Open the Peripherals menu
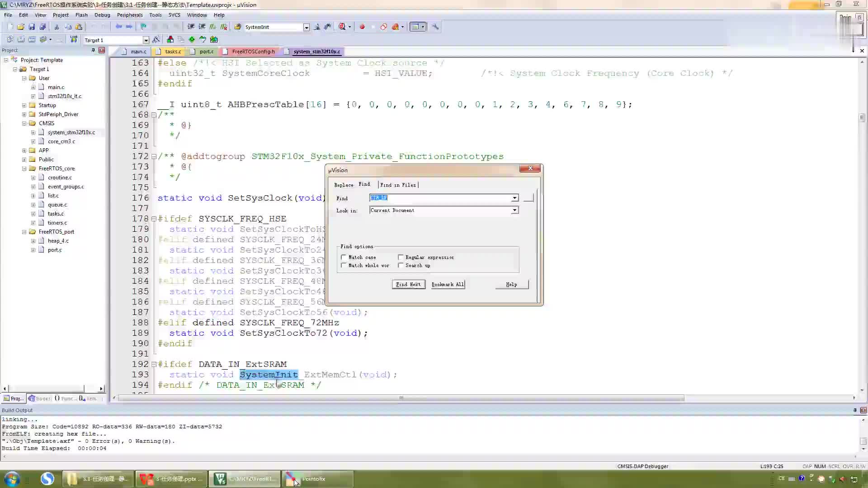 130,15
